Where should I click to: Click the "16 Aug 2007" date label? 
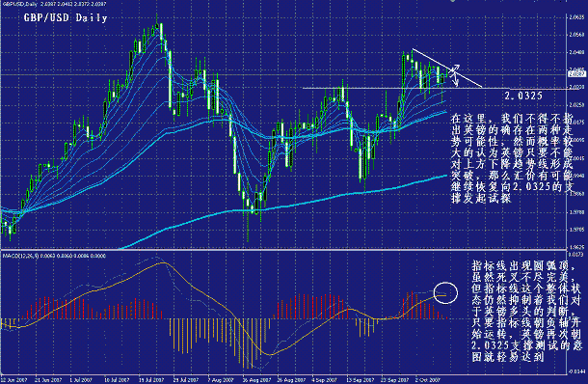[256, 380]
